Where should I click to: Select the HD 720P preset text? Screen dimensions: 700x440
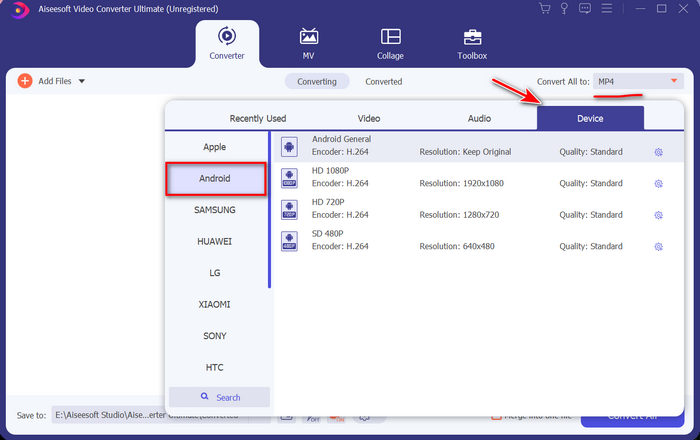tap(328, 202)
